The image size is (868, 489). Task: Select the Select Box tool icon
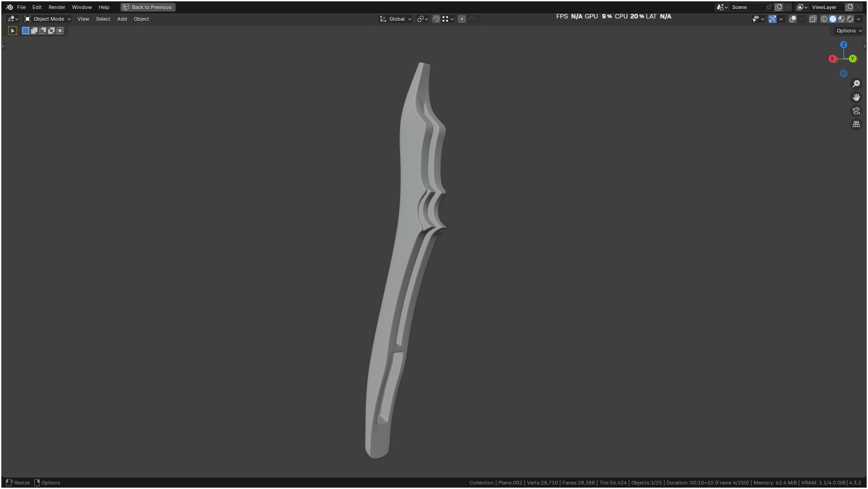(13, 31)
